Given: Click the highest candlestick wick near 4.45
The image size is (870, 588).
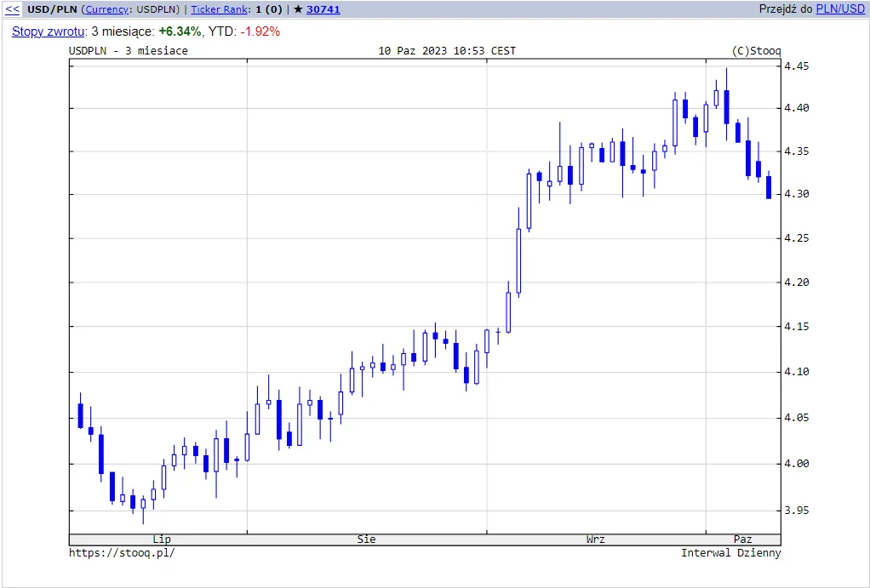Looking at the screenshot, I should click(x=726, y=104).
